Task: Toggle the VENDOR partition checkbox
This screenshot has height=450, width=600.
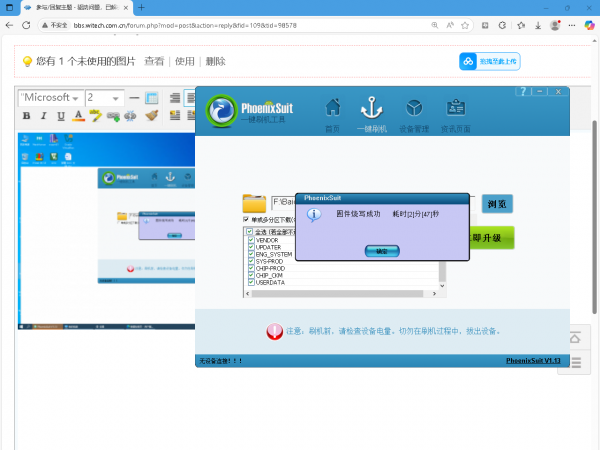Action: click(x=251, y=240)
